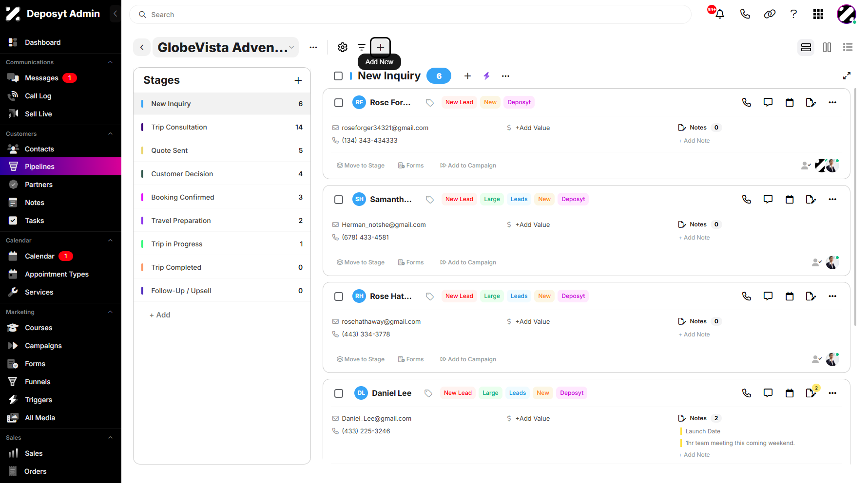Select all New Inquiry cards checkbox
Image resolution: width=868 pixels, height=483 pixels.
coord(338,76)
